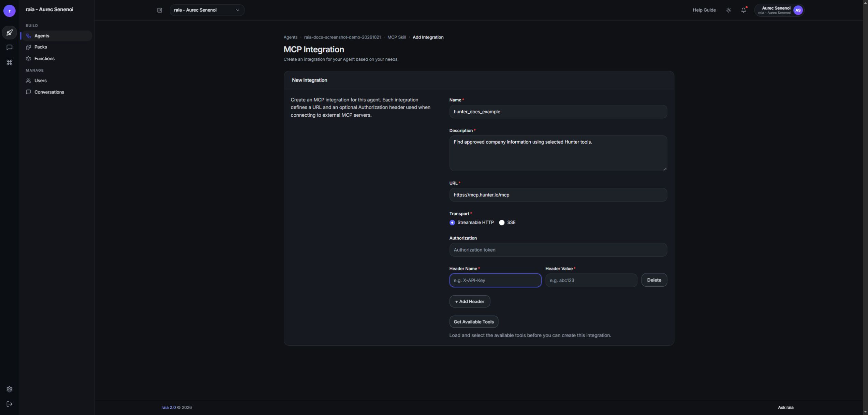This screenshot has width=868, height=415.
Task: Open the AS user avatar menu
Action: click(x=798, y=10)
